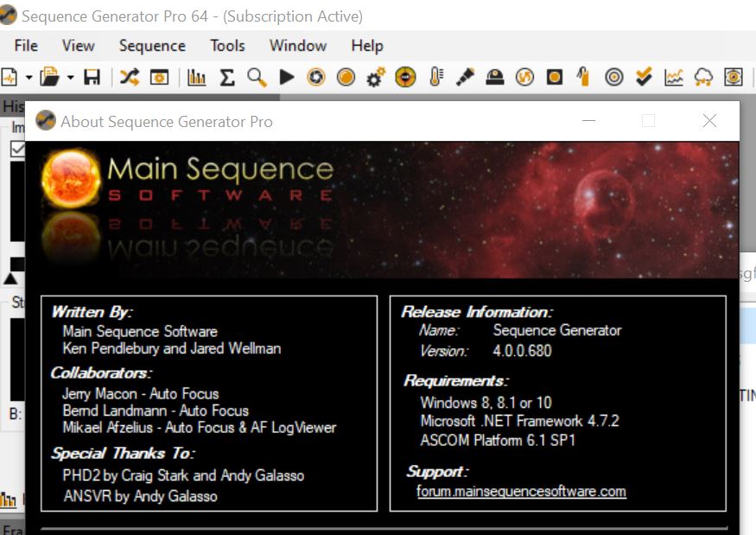Click the magnifying glass toolbar icon

[257, 77]
